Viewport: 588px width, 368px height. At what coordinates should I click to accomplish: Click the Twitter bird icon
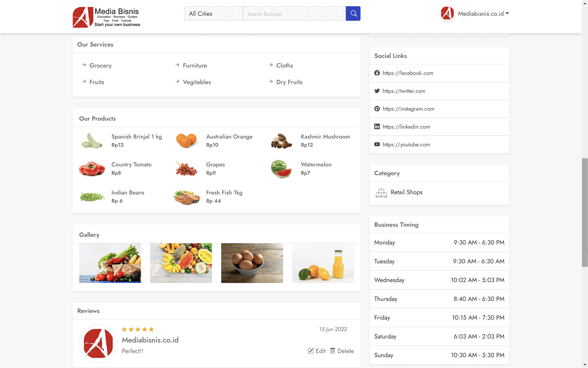point(377,91)
